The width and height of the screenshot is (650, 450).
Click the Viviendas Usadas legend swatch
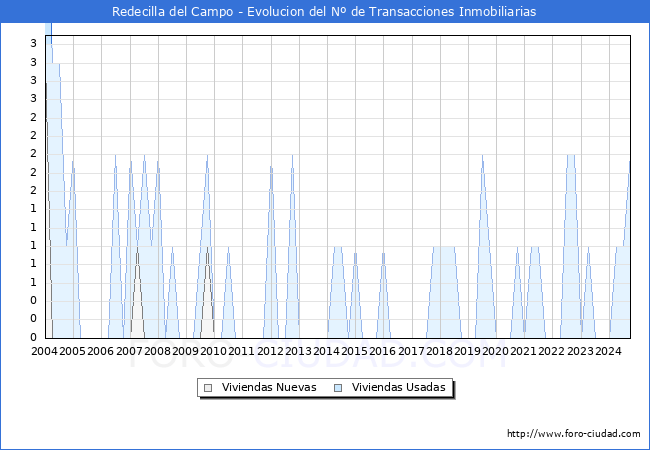pyautogui.click(x=338, y=388)
